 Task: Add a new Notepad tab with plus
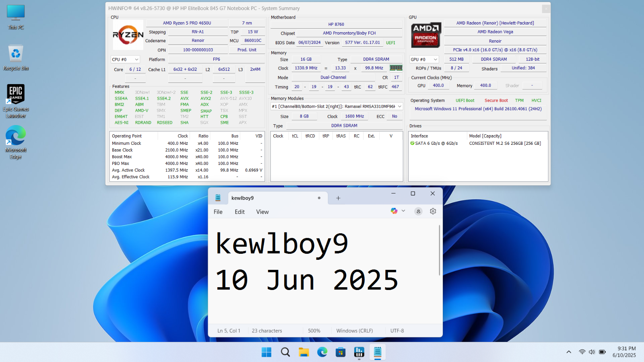338,198
